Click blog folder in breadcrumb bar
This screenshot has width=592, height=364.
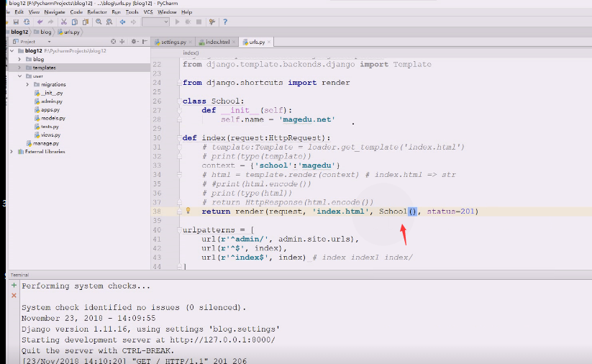[42, 32]
